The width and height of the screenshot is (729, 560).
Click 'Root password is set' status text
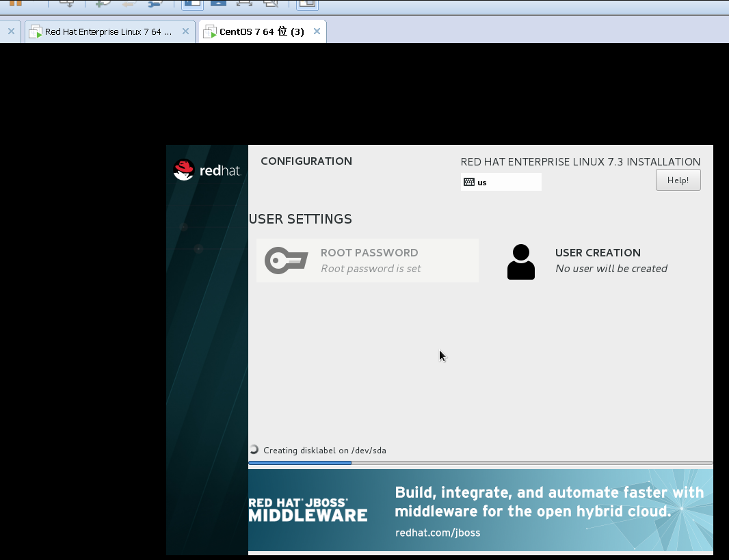click(x=371, y=269)
